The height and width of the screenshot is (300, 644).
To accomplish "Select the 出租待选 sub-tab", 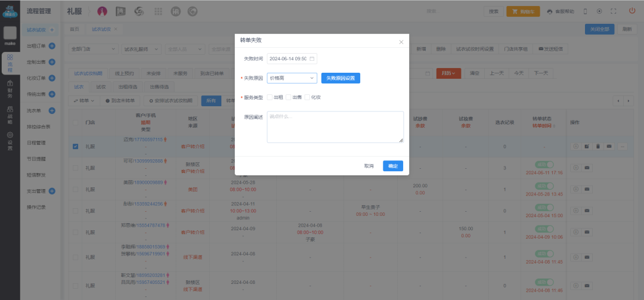I will click(x=128, y=86).
